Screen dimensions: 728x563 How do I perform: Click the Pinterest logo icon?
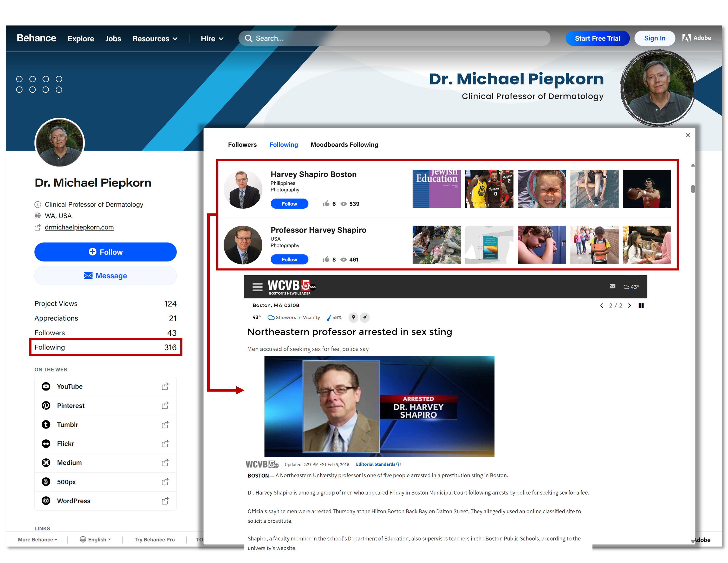coord(46,405)
